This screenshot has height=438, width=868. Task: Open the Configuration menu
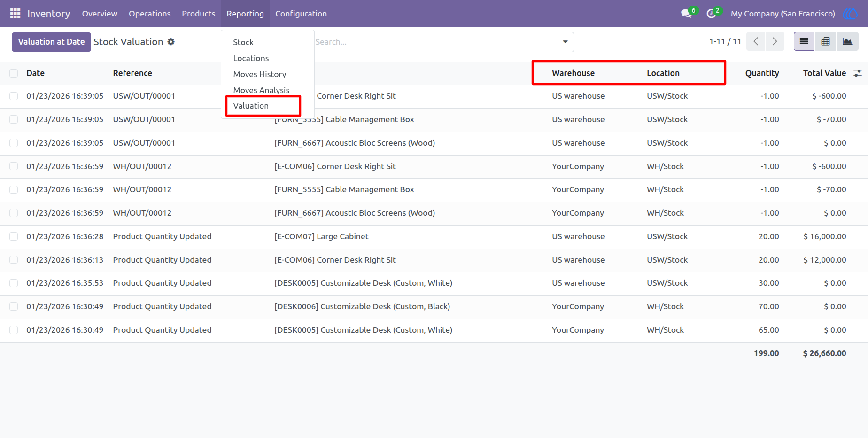[x=301, y=14]
